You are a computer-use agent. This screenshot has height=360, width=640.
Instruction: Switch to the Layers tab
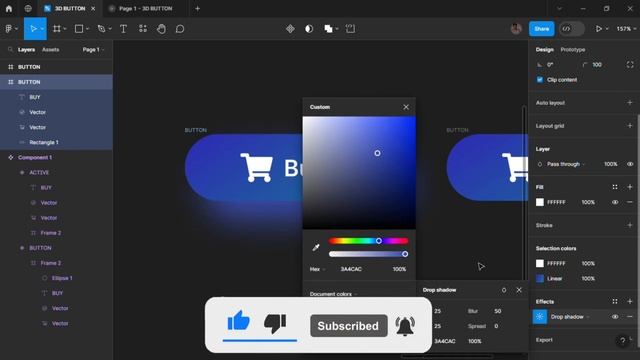pyautogui.click(x=26, y=49)
